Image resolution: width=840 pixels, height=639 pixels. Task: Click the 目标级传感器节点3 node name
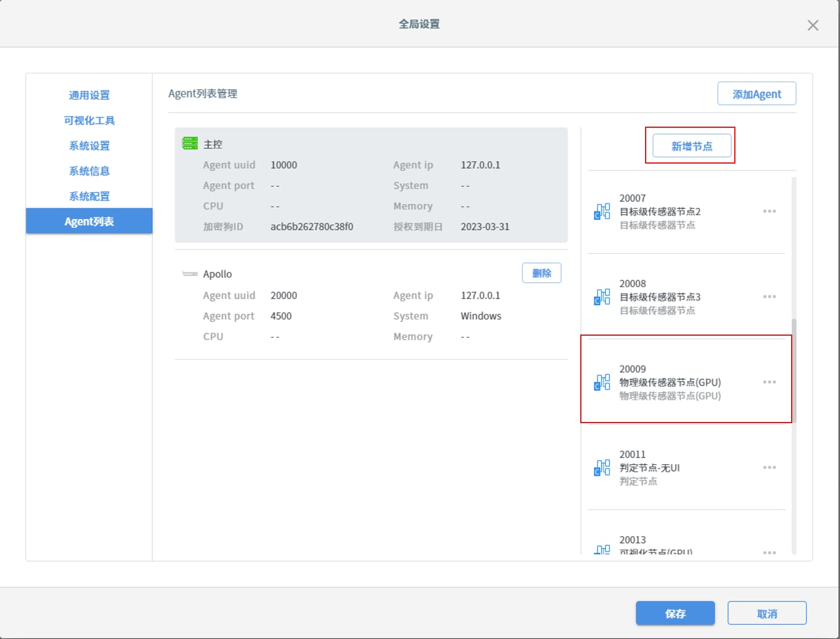coord(660,296)
